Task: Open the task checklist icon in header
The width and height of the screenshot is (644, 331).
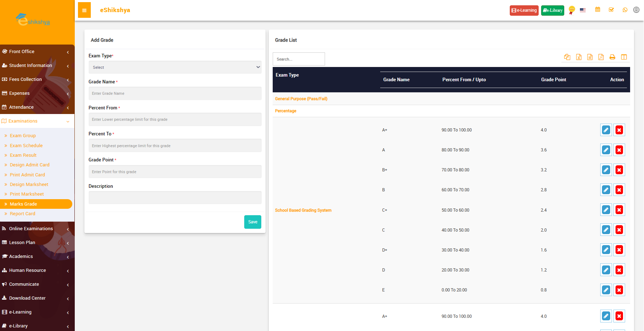Action: tap(611, 10)
